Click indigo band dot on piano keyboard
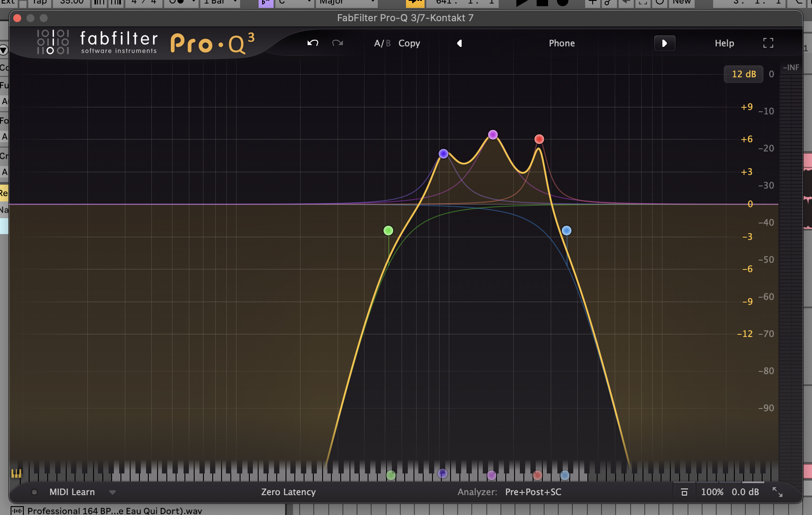 click(x=443, y=473)
